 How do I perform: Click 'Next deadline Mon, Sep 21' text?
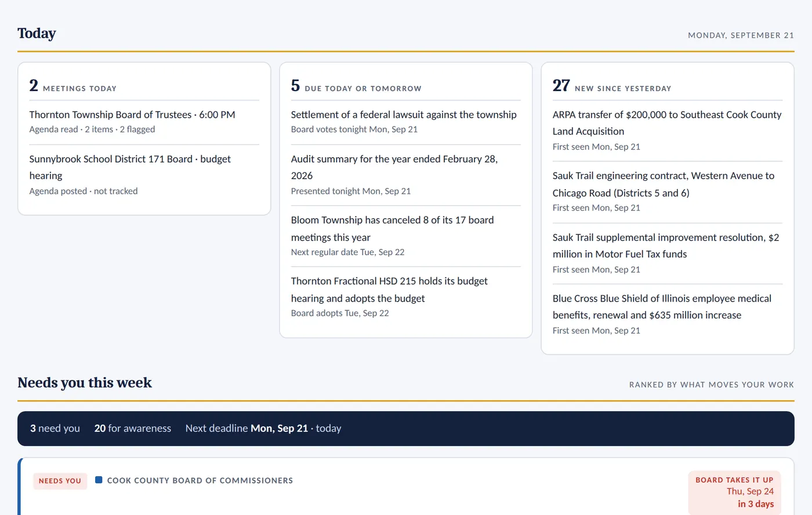point(246,428)
